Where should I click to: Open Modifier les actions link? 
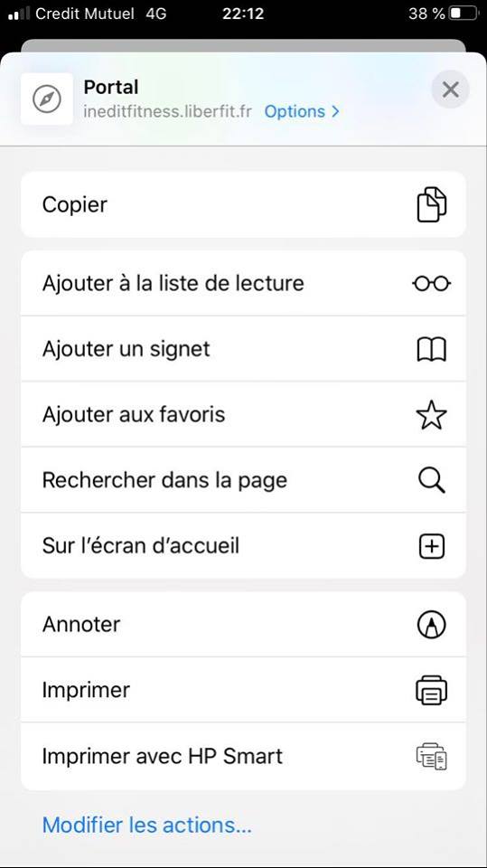146,826
